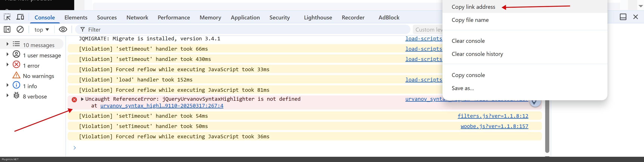Activate the inspect element picker icon
This screenshot has height=162, width=644.
click(7, 17)
